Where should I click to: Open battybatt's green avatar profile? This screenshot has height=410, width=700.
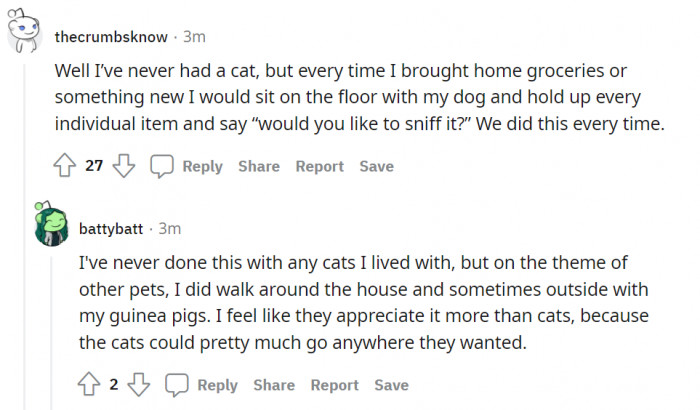tap(52, 229)
